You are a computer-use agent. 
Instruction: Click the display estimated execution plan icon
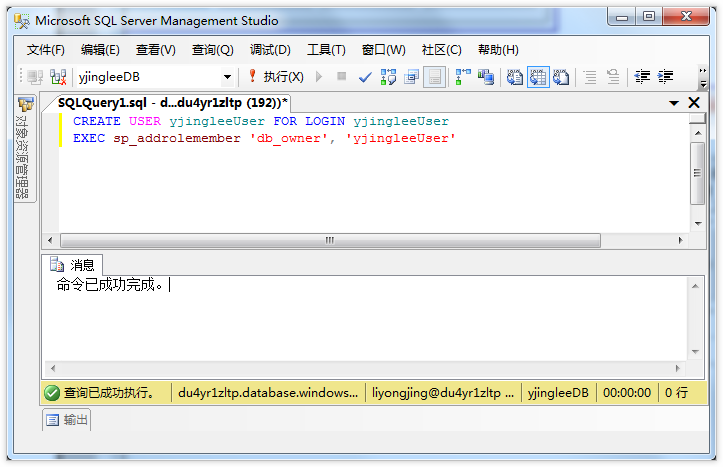(388, 77)
